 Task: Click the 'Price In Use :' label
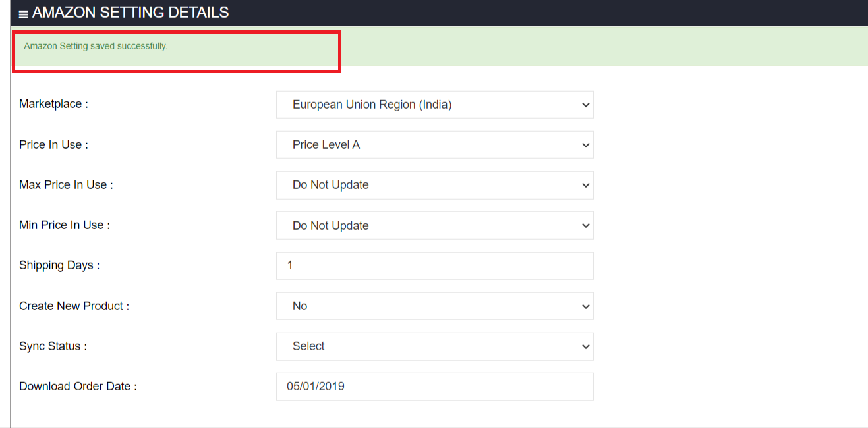coord(53,145)
